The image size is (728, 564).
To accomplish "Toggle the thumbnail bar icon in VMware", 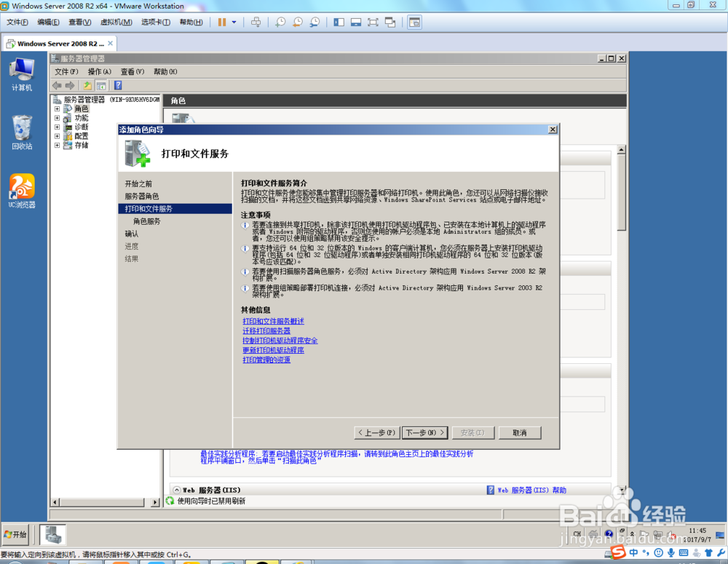I will [x=356, y=23].
